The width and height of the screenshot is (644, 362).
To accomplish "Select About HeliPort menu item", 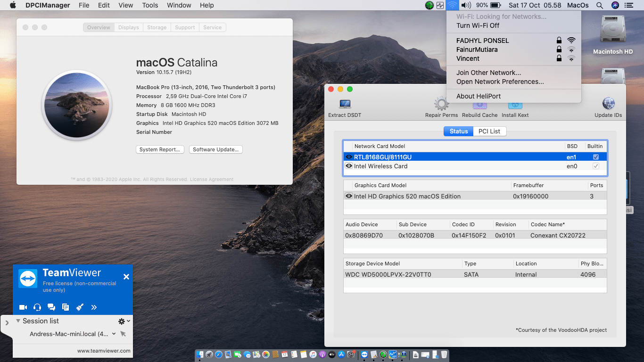I will [x=514, y=96].
